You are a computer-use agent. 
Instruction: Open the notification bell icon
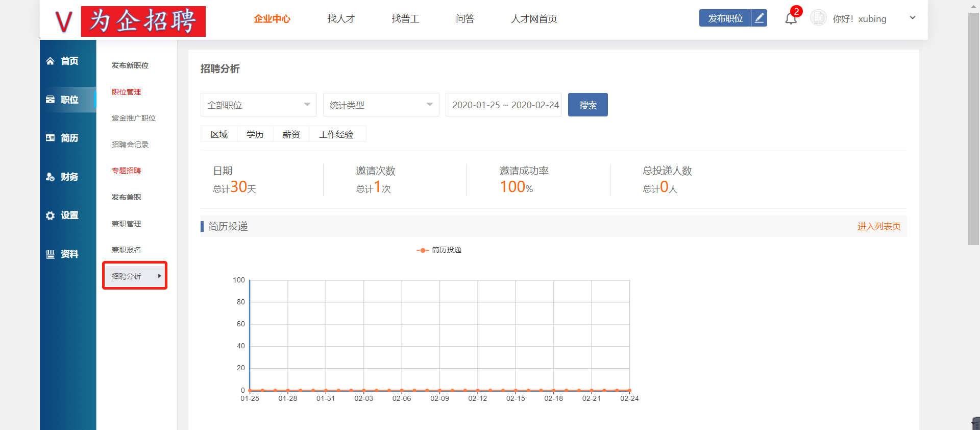(x=791, y=19)
